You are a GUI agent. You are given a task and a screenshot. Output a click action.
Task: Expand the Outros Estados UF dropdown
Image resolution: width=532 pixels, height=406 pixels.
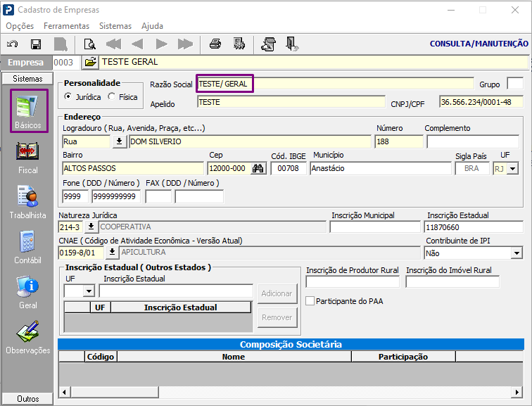[89, 291]
